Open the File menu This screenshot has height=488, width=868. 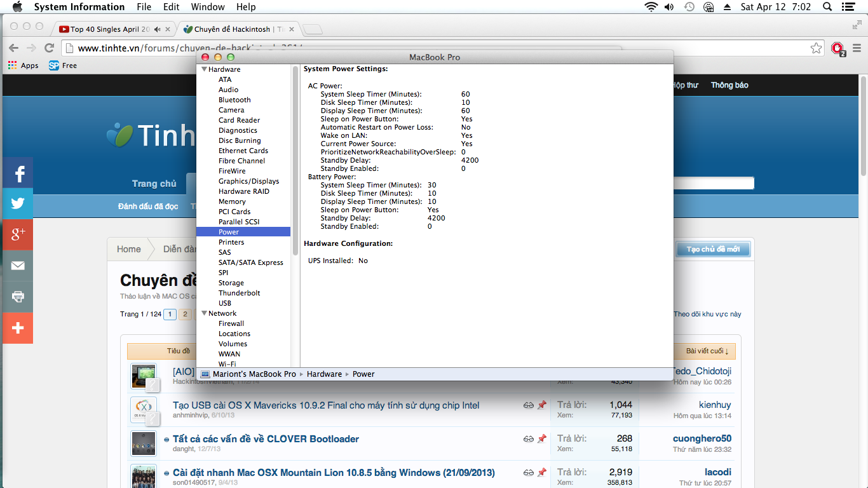pos(144,7)
